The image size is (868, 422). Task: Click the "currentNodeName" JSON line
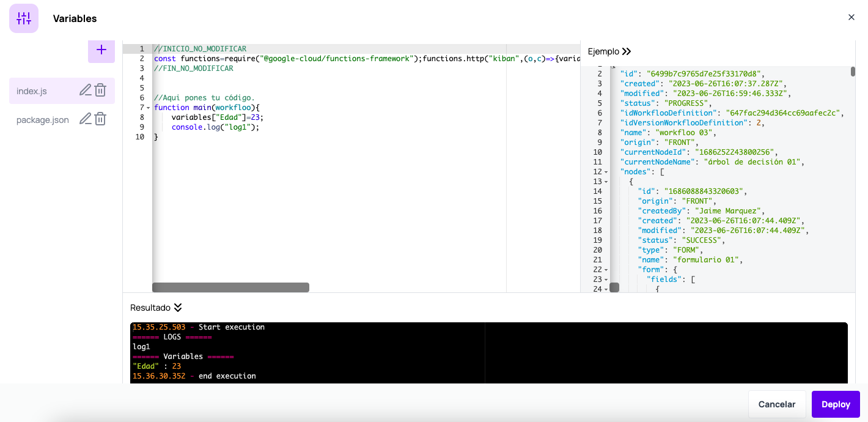coord(712,162)
